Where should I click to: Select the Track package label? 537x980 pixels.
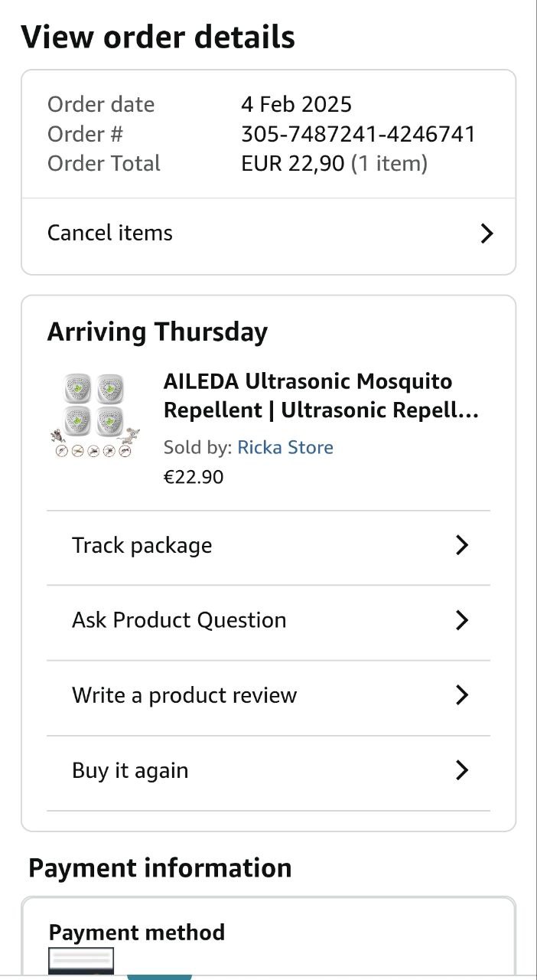pyautogui.click(x=142, y=545)
